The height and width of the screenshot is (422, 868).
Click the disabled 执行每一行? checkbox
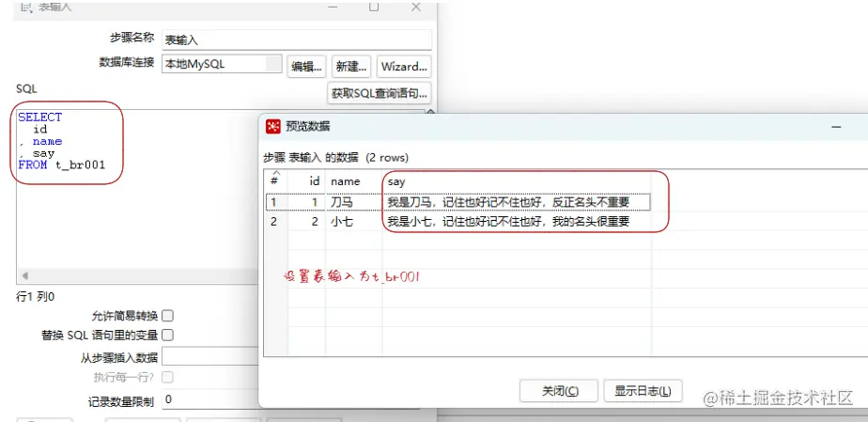point(167,377)
